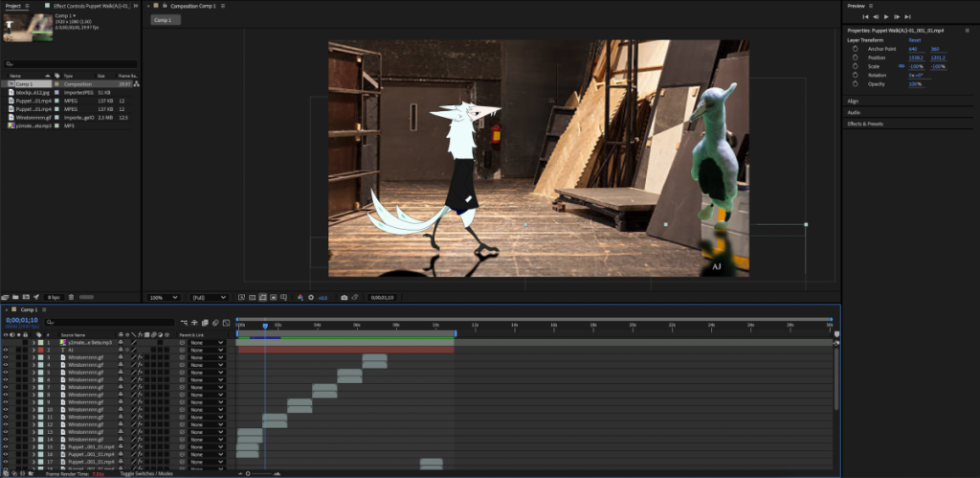Click the Position property stopwatch
Viewport: 980px width, 478px height.
coord(855,57)
